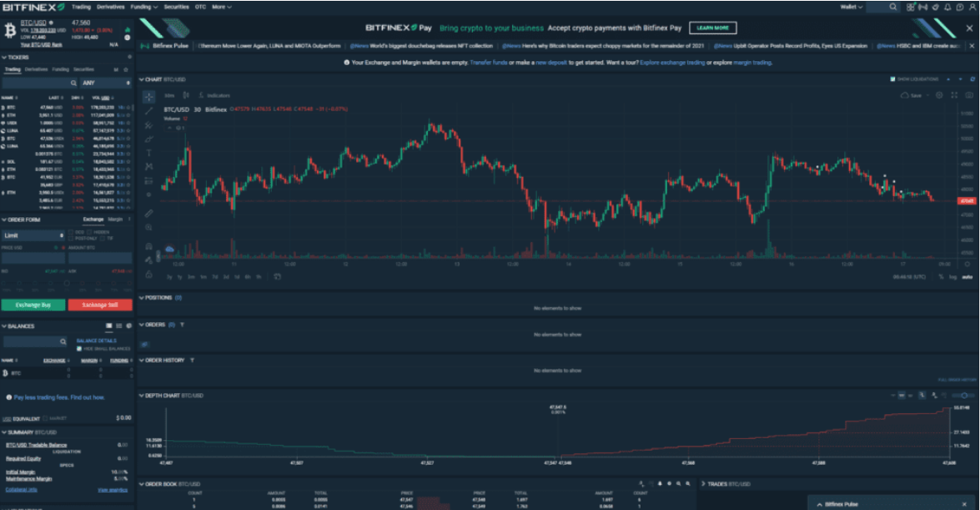Image resolution: width=980 pixels, height=510 pixels.
Task: Open the Securities menu
Action: coord(176,7)
